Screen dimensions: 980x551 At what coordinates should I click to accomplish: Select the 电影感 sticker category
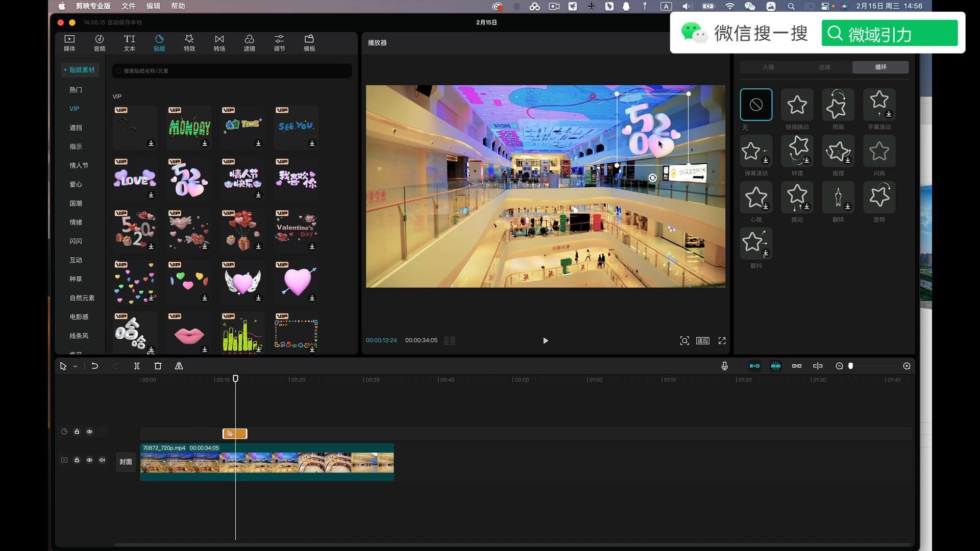tap(79, 317)
